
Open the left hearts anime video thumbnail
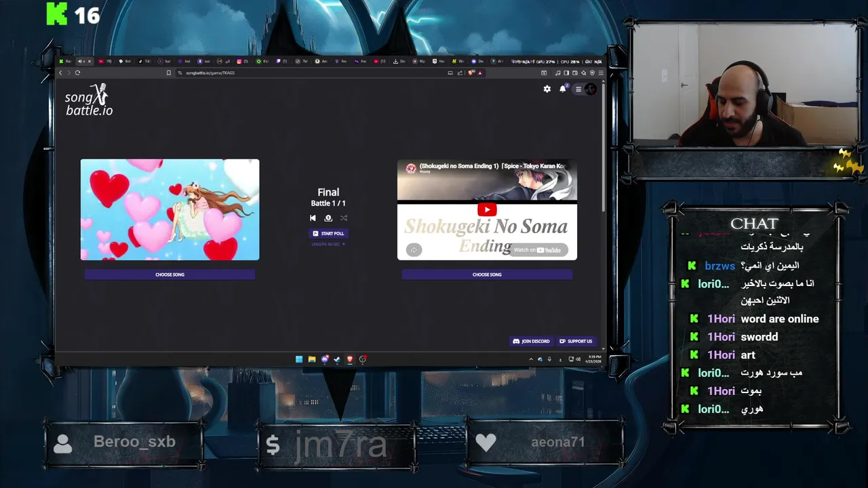pyautogui.click(x=170, y=209)
